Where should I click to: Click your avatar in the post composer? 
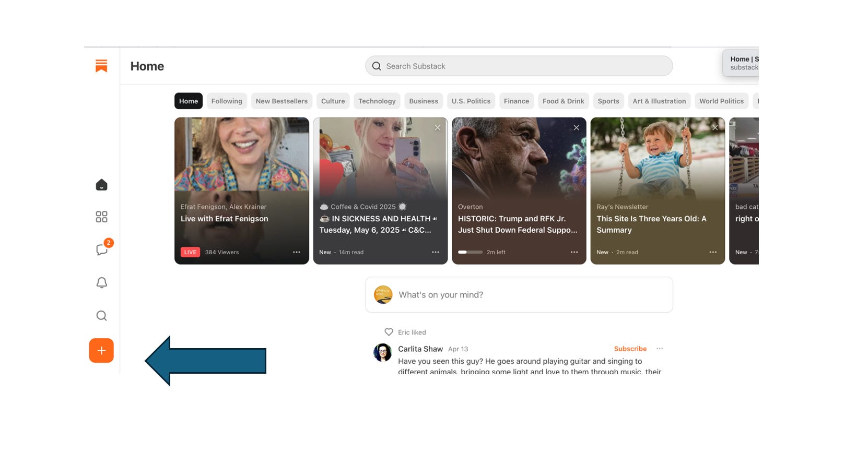[383, 295]
